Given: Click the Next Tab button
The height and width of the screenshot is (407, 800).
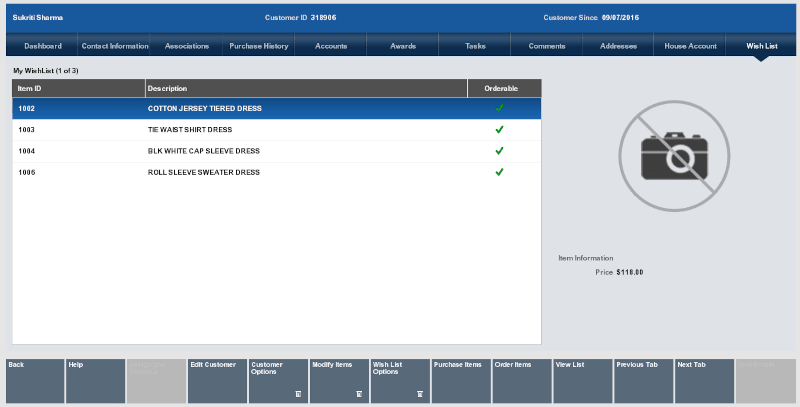Looking at the screenshot, I should [x=705, y=381].
